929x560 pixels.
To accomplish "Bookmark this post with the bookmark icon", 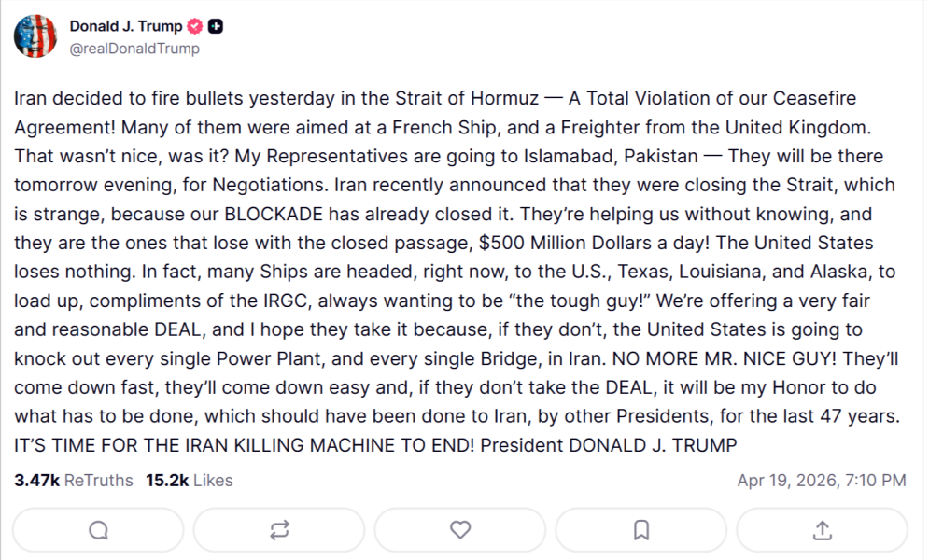I will click(x=641, y=530).
